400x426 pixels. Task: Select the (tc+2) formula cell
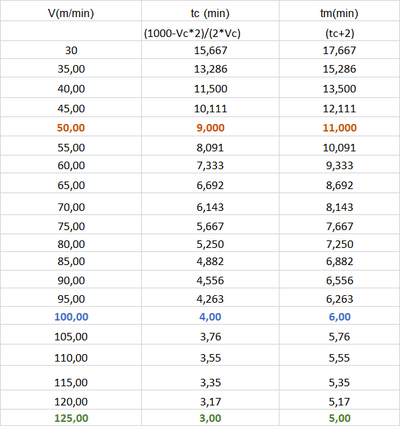click(339, 31)
